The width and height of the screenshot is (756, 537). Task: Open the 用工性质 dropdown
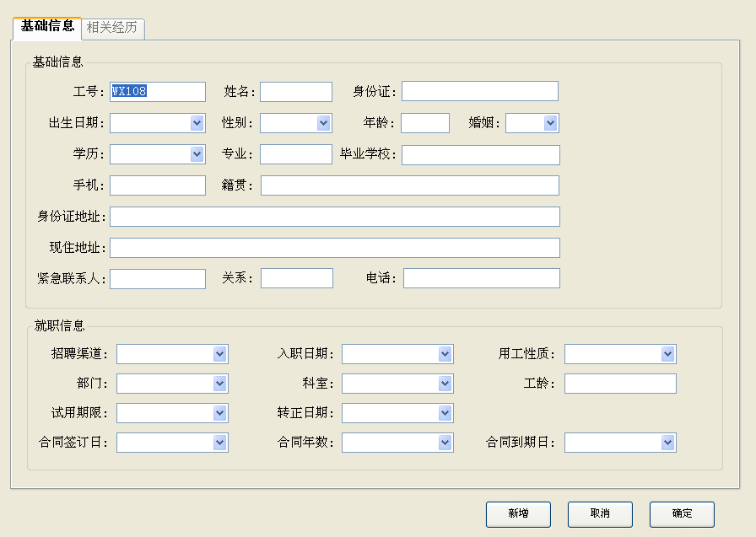[x=667, y=354]
